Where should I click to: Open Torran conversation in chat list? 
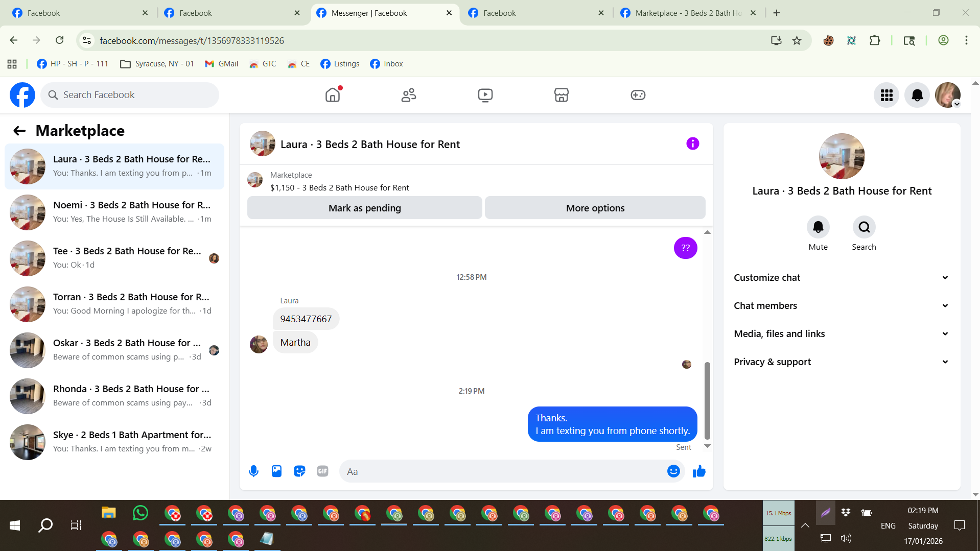tap(114, 304)
